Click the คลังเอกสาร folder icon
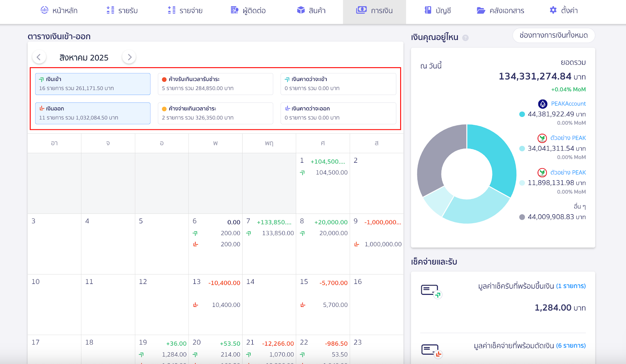The width and height of the screenshot is (626, 364). click(481, 11)
